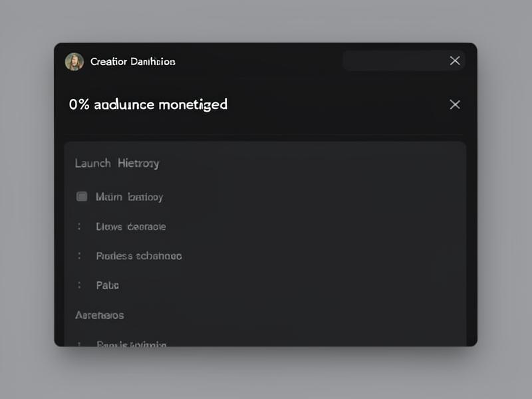Open the Launch History section header
532x399 pixels.
coord(117,163)
